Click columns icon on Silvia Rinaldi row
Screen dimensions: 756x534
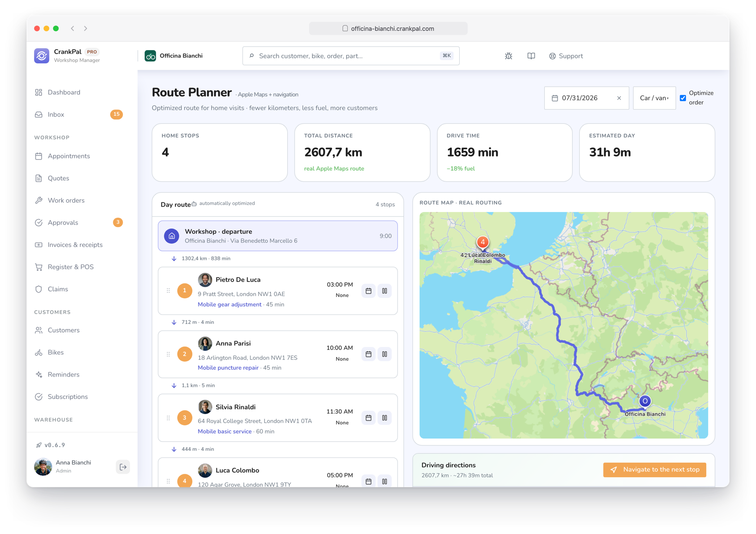click(385, 418)
